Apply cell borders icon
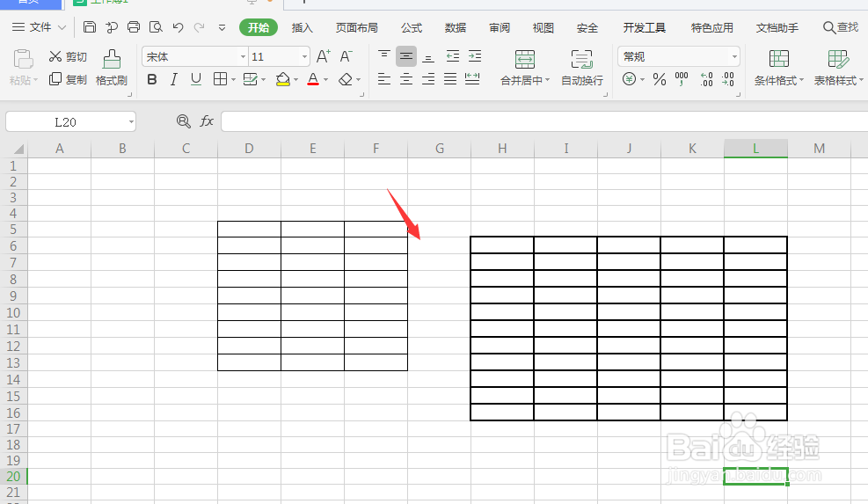The height and width of the screenshot is (504, 868). click(220, 80)
